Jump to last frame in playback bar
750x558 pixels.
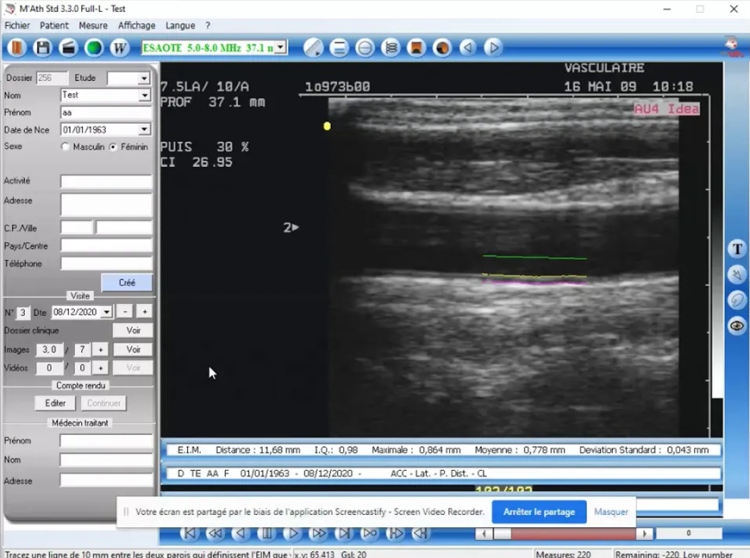[x=344, y=533]
